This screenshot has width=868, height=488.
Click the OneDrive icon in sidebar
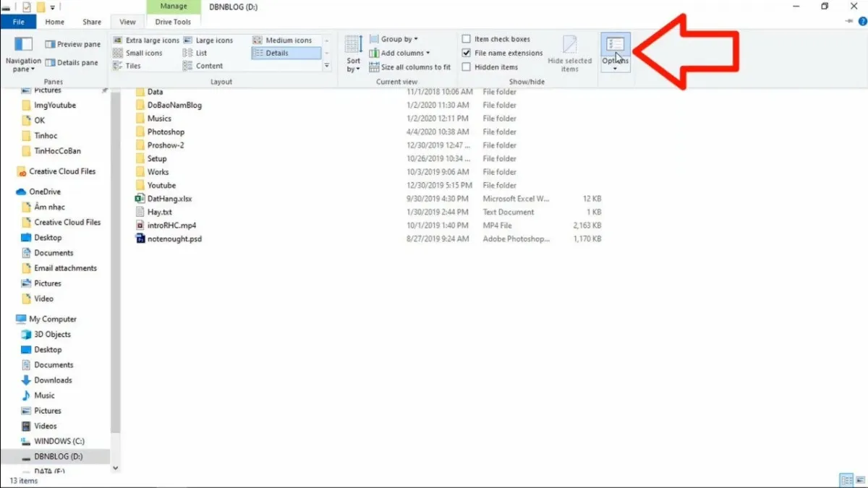click(x=22, y=191)
